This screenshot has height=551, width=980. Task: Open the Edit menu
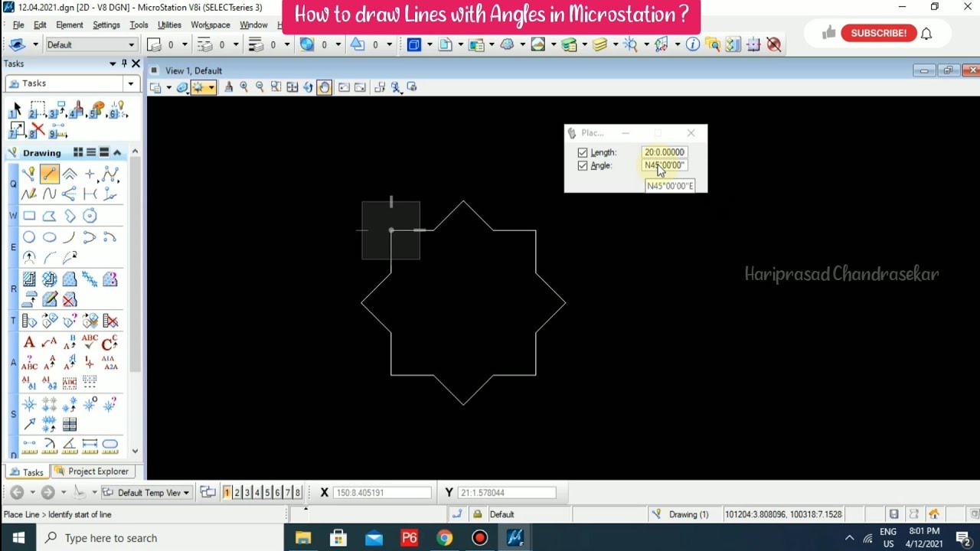pyautogui.click(x=40, y=25)
